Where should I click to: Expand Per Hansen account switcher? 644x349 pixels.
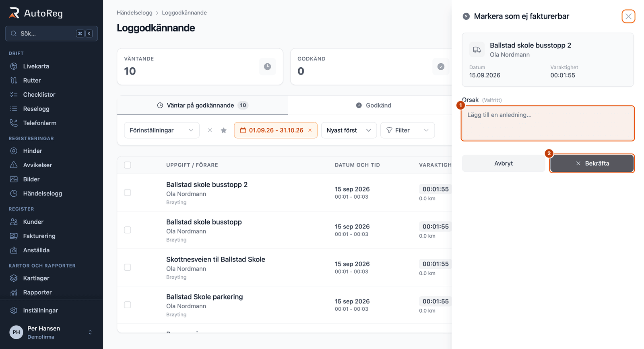[52, 332]
